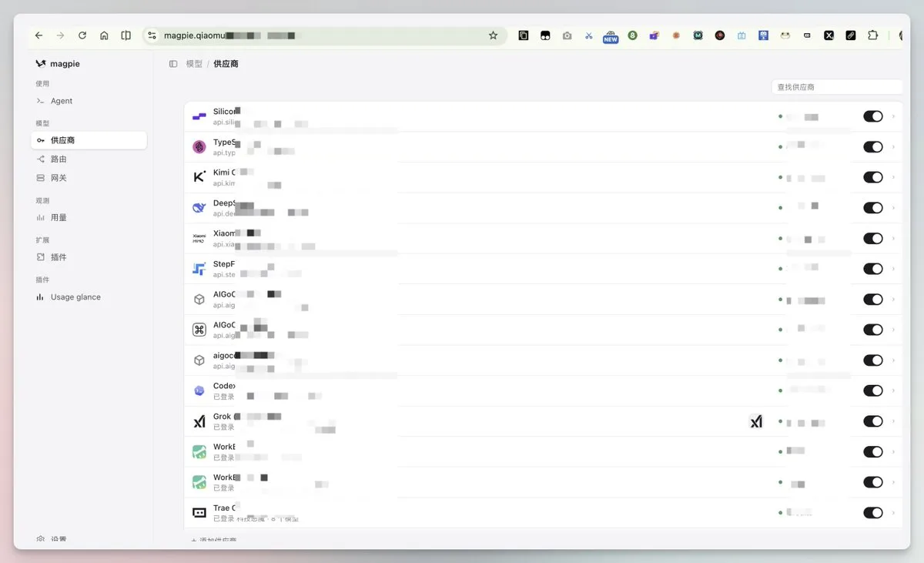Click the 模型 breadcrumb link

pyautogui.click(x=194, y=64)
